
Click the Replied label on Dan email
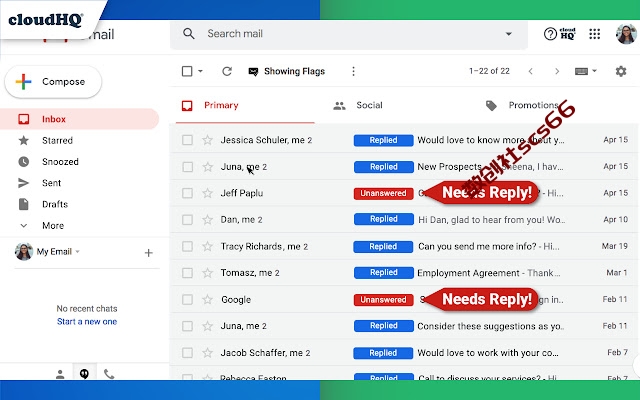click(x=383, y=220)
